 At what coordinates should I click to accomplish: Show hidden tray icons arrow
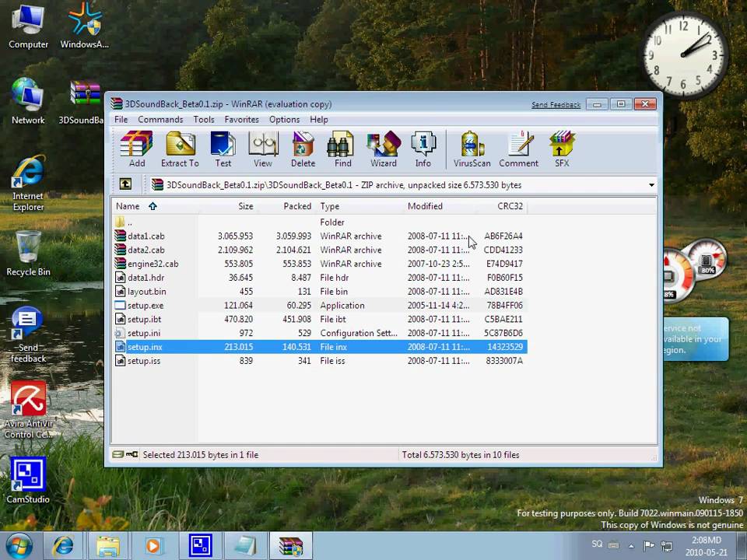tap(631, 546)
